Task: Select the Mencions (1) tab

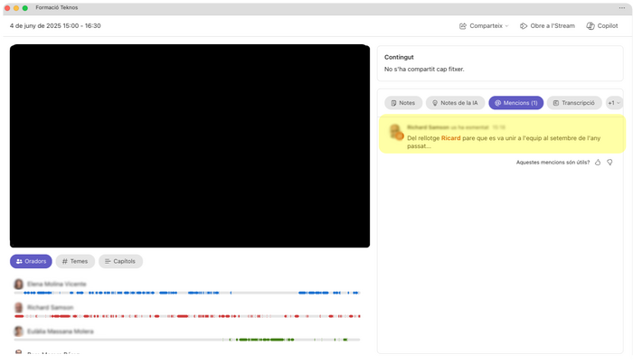Action: pyautogui.click(x=516, y=103)
